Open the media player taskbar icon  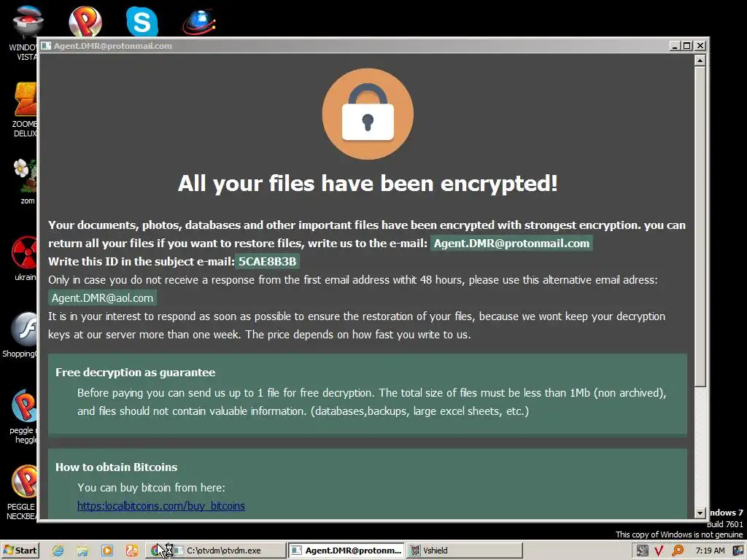tap(107, 551)
